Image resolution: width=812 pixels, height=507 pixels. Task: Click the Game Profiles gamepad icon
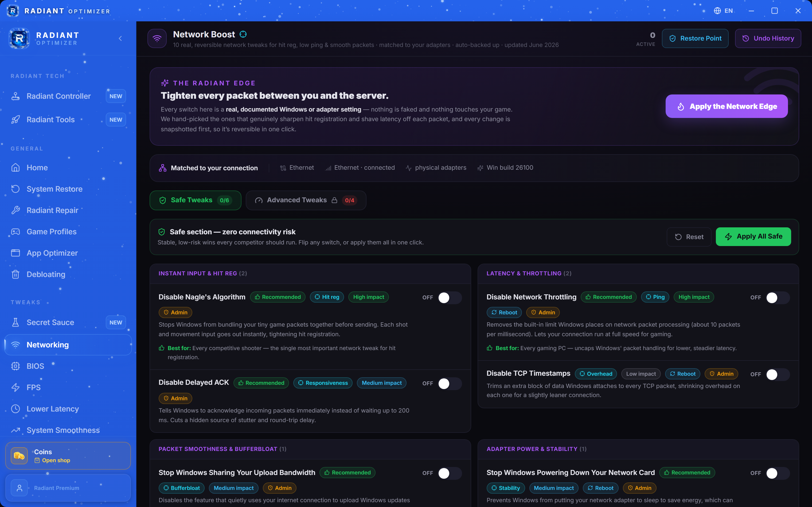click(15, 232)
